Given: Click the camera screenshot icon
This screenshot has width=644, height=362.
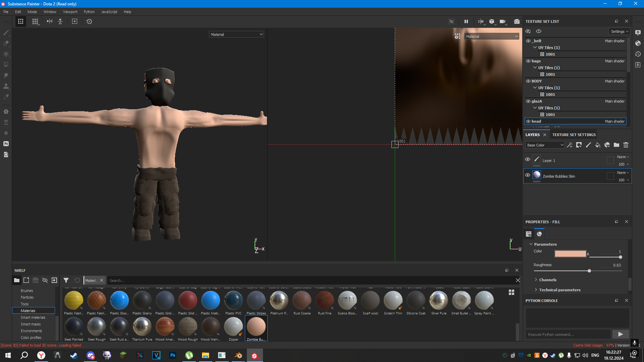Looking at the screenshot, I should [x=517, y=21].
